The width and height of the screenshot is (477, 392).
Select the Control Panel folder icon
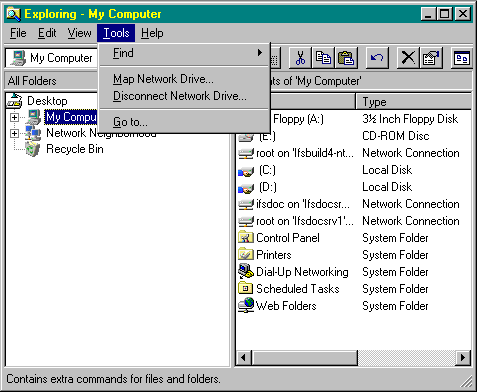(246, 238)
